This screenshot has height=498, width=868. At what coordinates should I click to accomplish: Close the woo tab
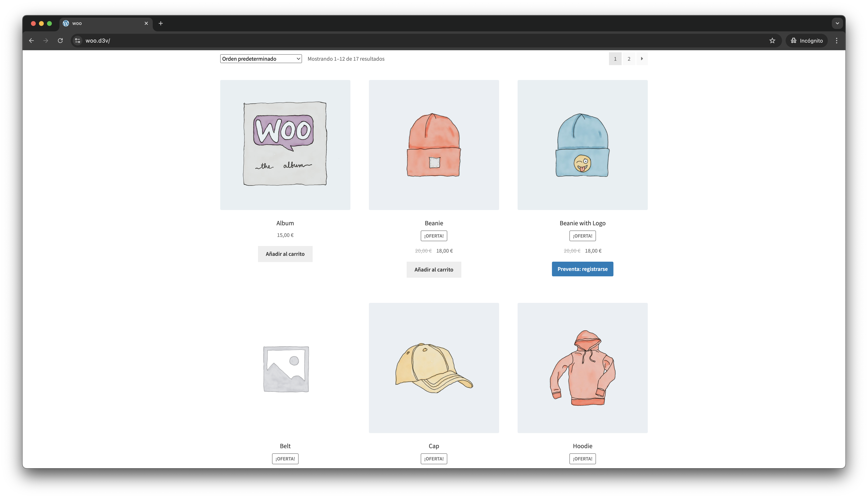click(146, 23)
